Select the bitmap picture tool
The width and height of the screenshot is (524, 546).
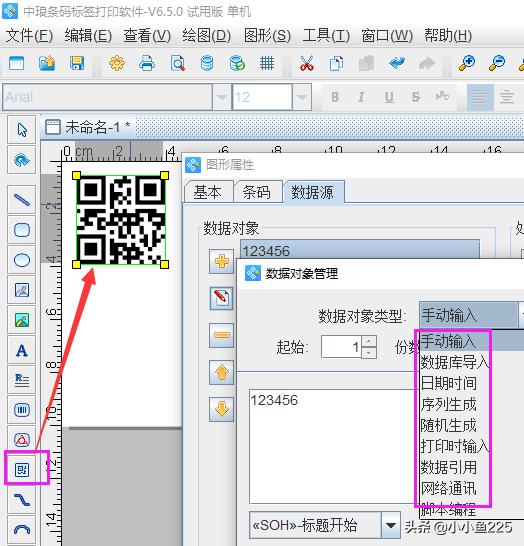22,320
